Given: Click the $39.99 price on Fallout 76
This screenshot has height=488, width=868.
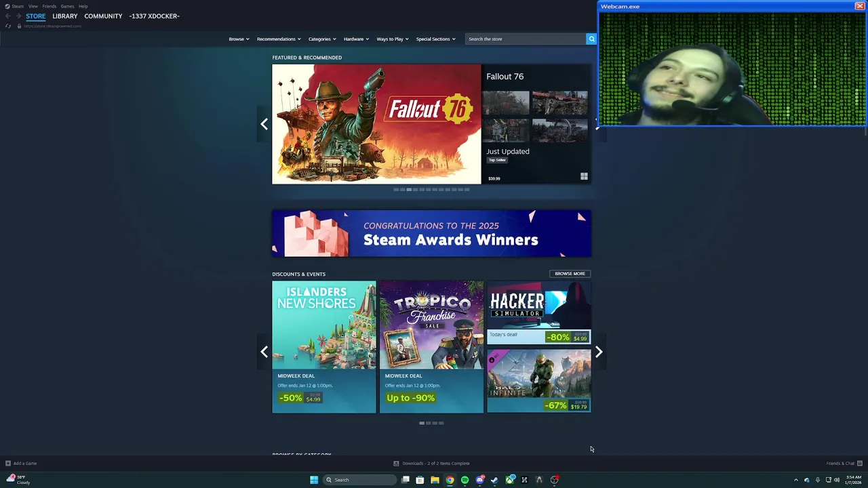Looking at the screenshot, I should pos(494,179).
